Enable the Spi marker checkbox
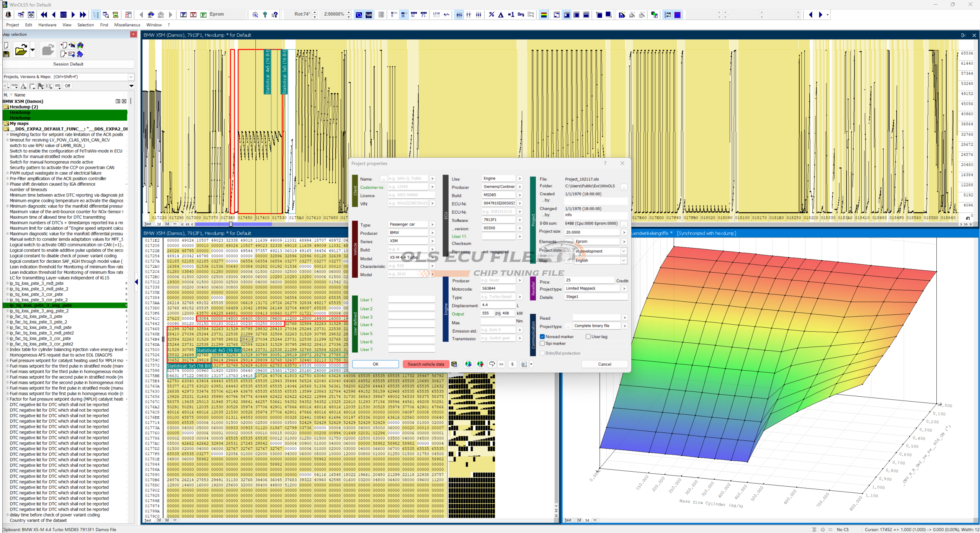Viewport: 980px width, 533px height. (542, 343)
